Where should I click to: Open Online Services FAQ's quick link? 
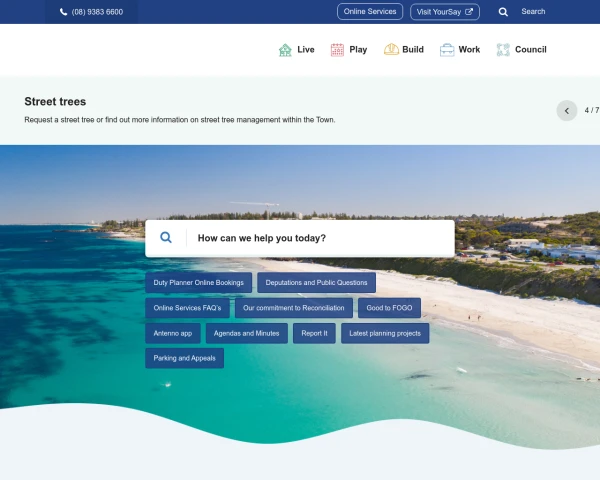(x=187, y=308)
